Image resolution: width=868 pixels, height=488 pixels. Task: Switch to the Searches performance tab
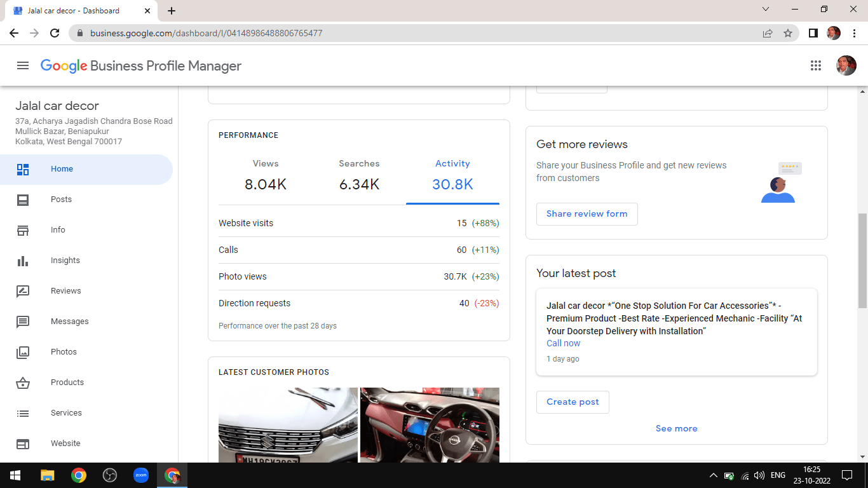pos(359,175)
